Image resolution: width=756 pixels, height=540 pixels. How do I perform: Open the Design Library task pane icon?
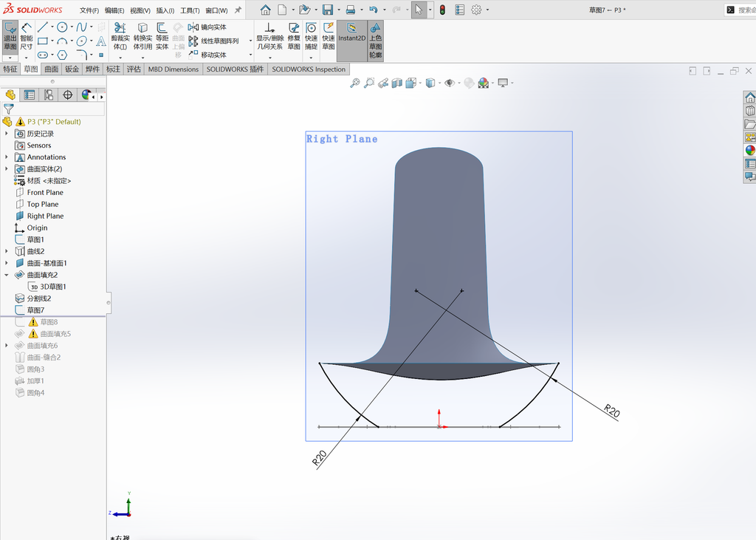coord(750,111)
